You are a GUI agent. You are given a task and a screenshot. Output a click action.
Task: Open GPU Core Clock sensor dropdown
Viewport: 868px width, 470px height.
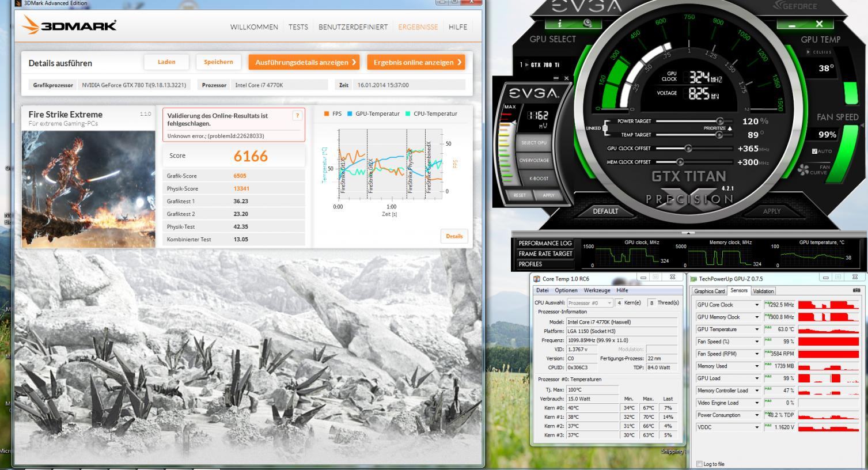coord(757,305)
